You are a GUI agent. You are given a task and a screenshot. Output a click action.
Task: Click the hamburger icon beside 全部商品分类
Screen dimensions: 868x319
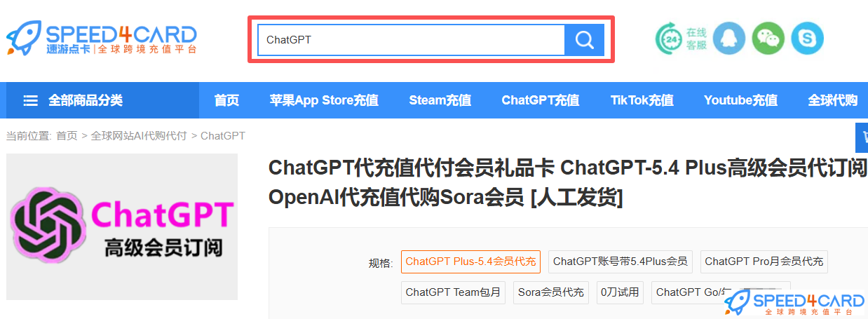[30, 101]
